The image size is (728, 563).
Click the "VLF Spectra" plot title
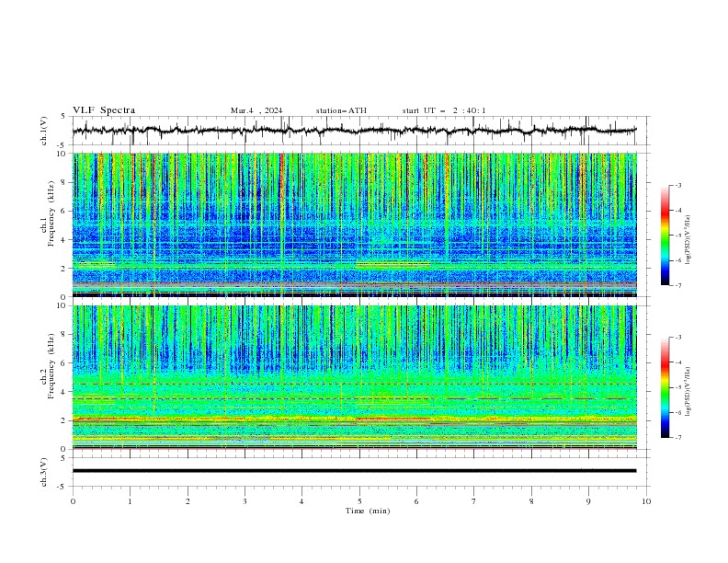[x=104, y=110]
